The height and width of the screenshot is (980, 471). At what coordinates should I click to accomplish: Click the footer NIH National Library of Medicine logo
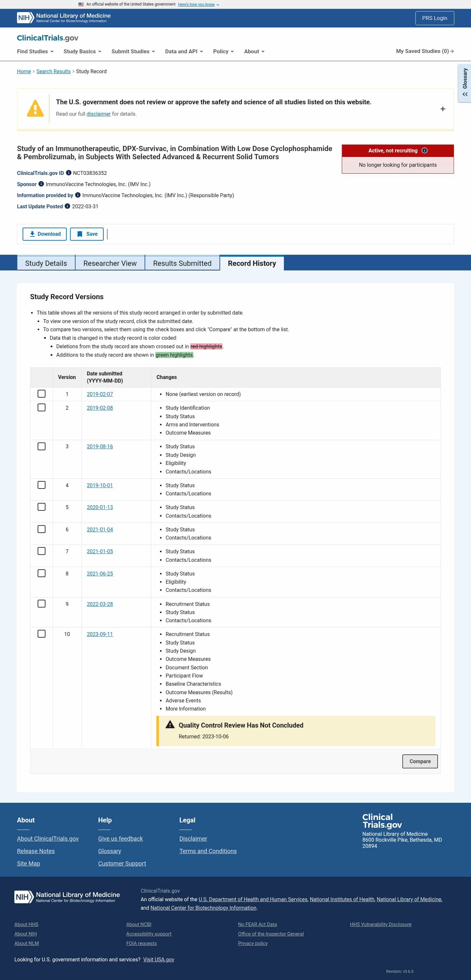67,897
